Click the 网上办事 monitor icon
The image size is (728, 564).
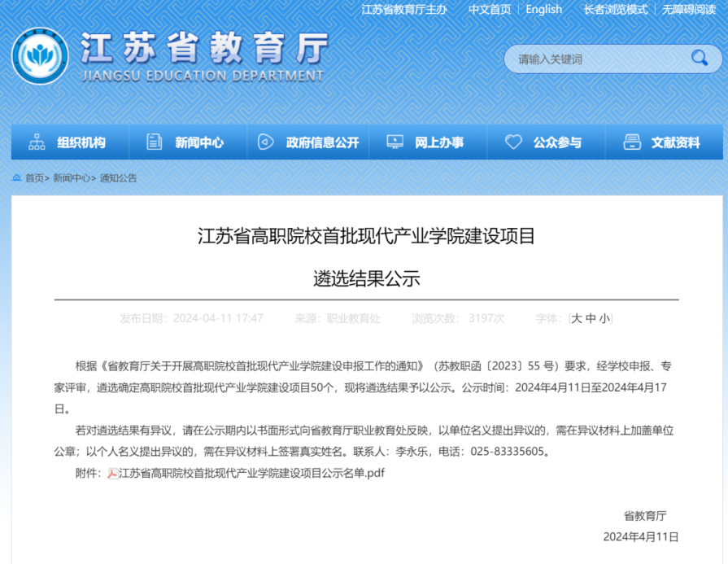[395, 142]
